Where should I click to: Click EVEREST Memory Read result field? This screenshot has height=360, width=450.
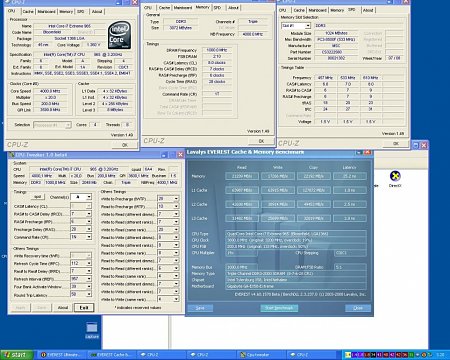coord(242,176)
